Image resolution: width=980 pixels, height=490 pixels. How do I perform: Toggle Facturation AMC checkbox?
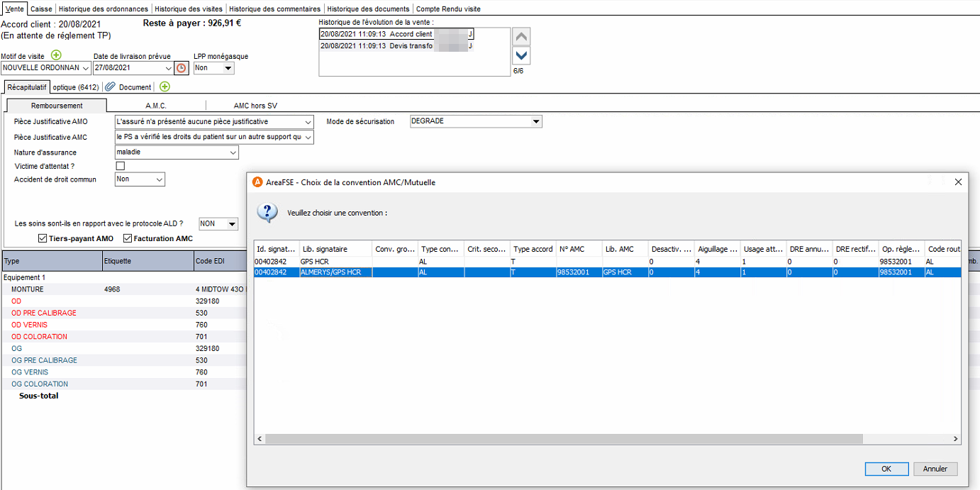pos(128,238)
